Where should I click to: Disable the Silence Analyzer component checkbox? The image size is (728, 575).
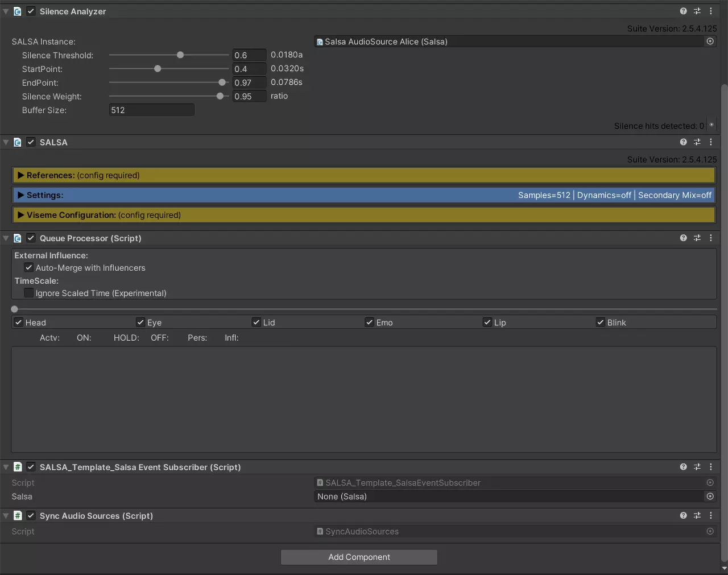(31, 11)
